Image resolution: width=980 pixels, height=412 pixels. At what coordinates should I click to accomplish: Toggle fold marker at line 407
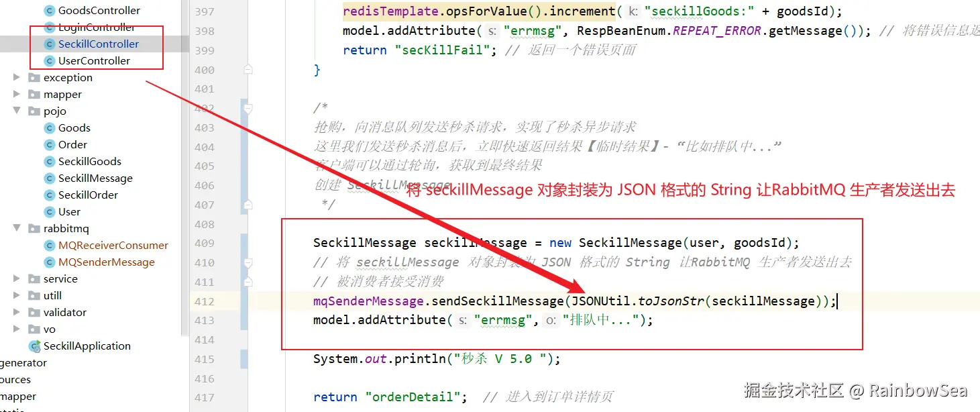[248, 205]
